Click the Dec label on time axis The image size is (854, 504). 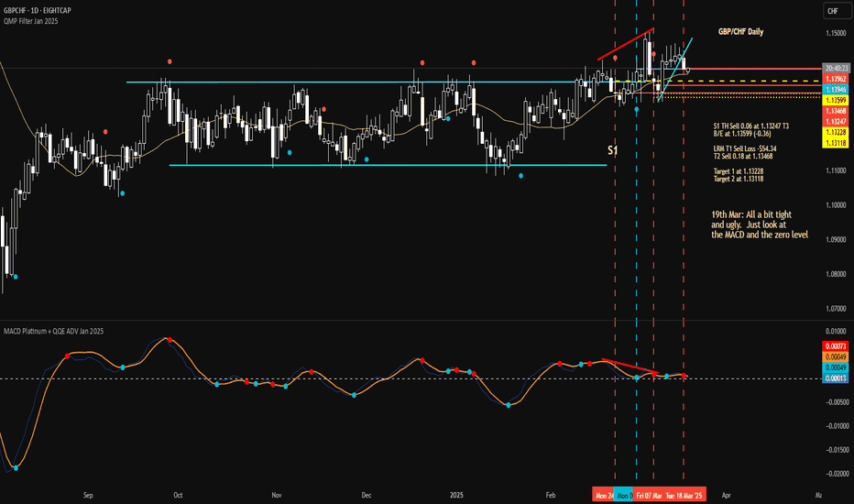366,495
